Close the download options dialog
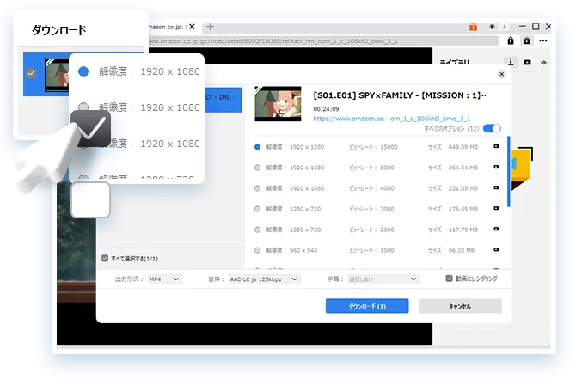This screenshot has width=588, height=386. coord(502,74)
